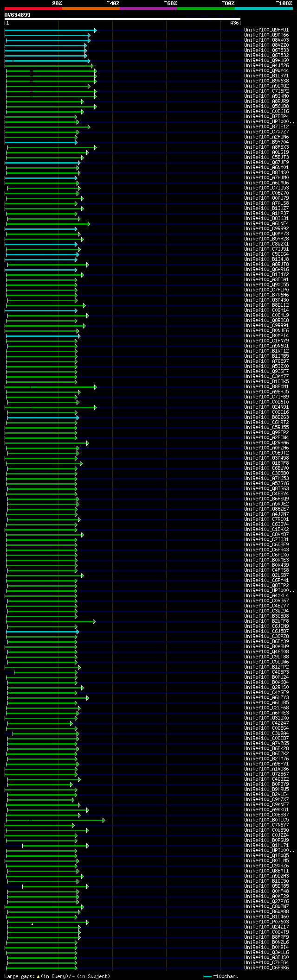Click entry UniRef100_C1FNY9
Screen dimensions: 297x980
pos(266,341)
